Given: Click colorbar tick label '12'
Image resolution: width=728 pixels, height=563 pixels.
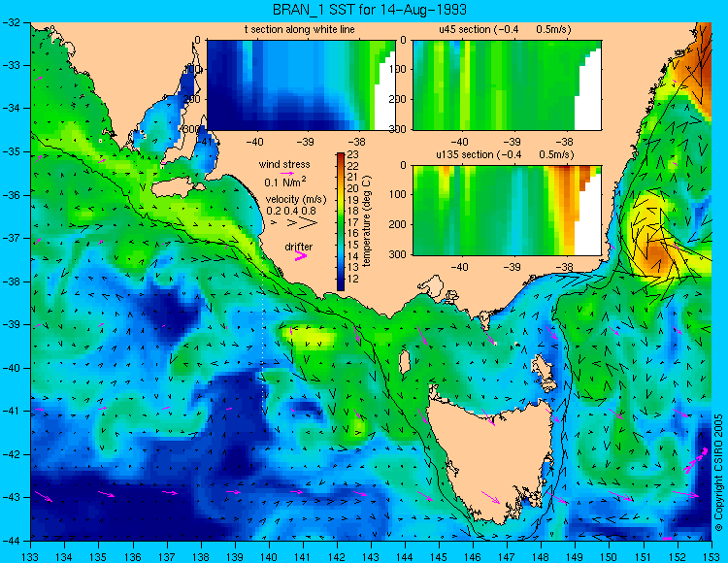Looking at the screenshot, I should click(353, 279).
